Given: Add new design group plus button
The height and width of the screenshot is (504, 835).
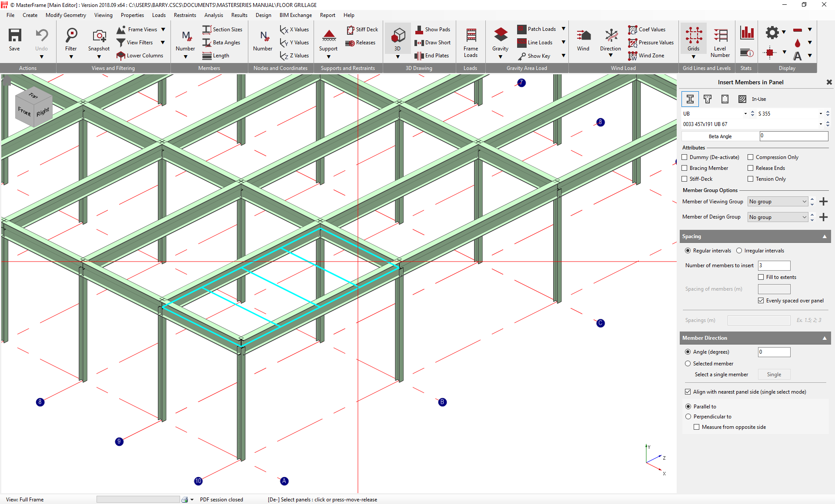Looking at the screenshot, I should coord(823,217).
